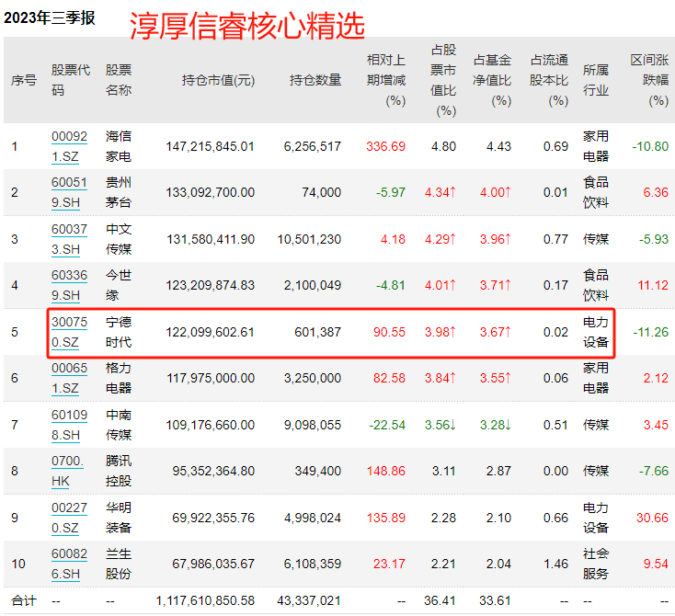This screenshot has width=675, height=616.
Task: Select stock name 兰生股份
Action: tap(119, 564)
